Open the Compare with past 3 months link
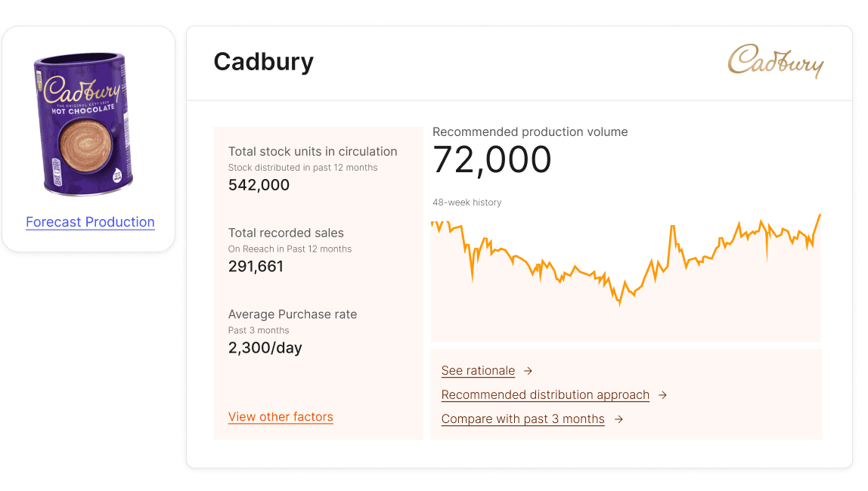The image size is (868, 491). tap(522, 419)
